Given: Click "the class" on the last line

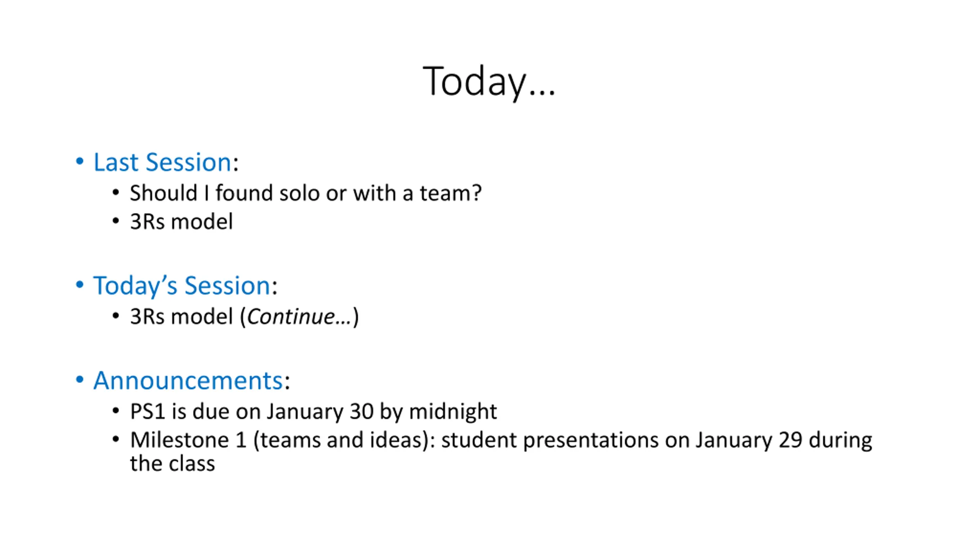Looking at the screenshot, I should pyautogui.click(x=172, y=463).
